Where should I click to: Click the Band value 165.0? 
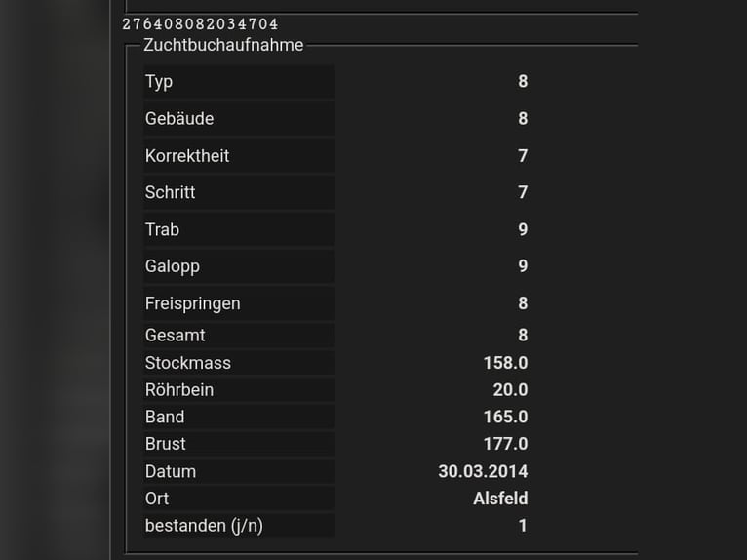pos(505,418)
